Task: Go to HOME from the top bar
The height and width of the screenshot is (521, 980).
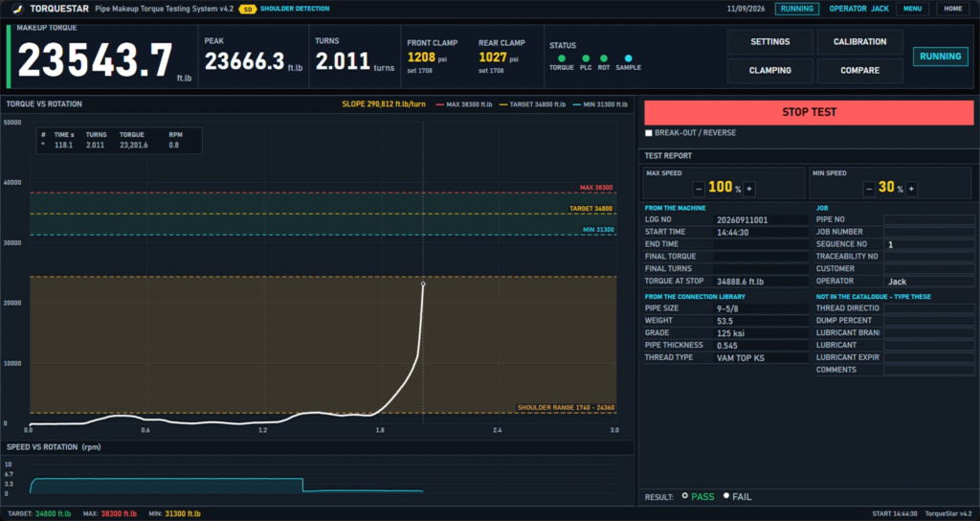Action: coord(953,9)
